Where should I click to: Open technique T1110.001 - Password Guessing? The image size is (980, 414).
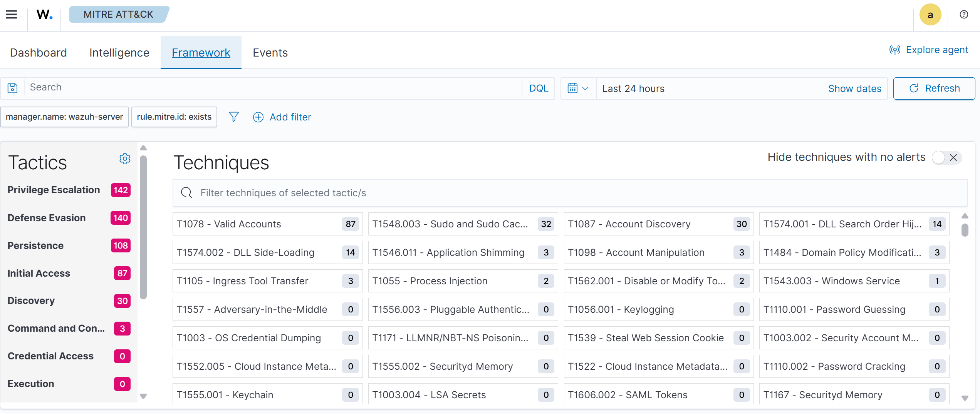click(854, 309)
